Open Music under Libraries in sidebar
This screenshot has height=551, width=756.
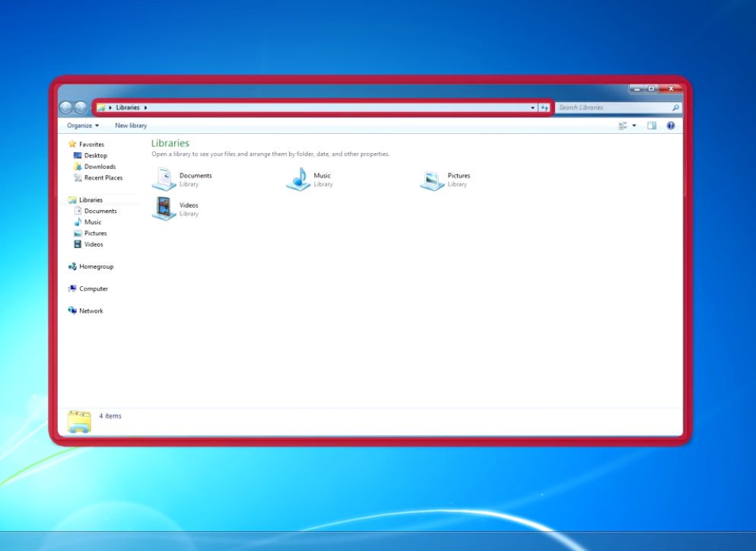click(x=93, y=222)
